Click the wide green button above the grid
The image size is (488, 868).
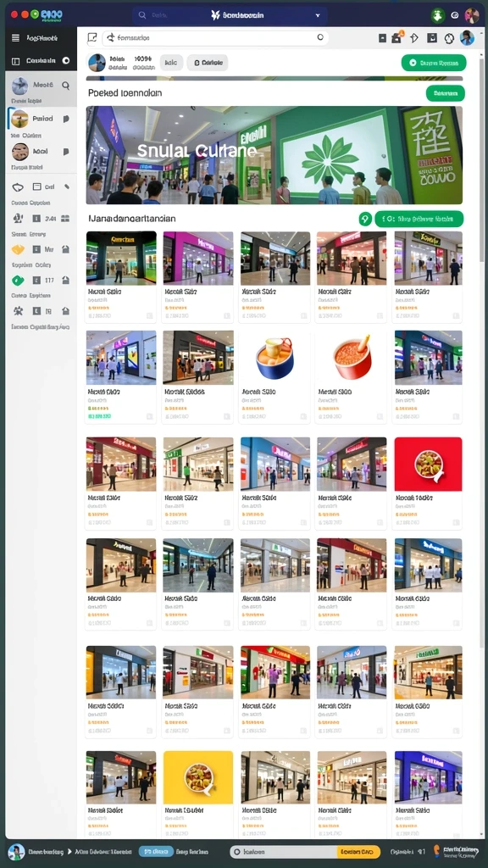[x=419, y=220]
